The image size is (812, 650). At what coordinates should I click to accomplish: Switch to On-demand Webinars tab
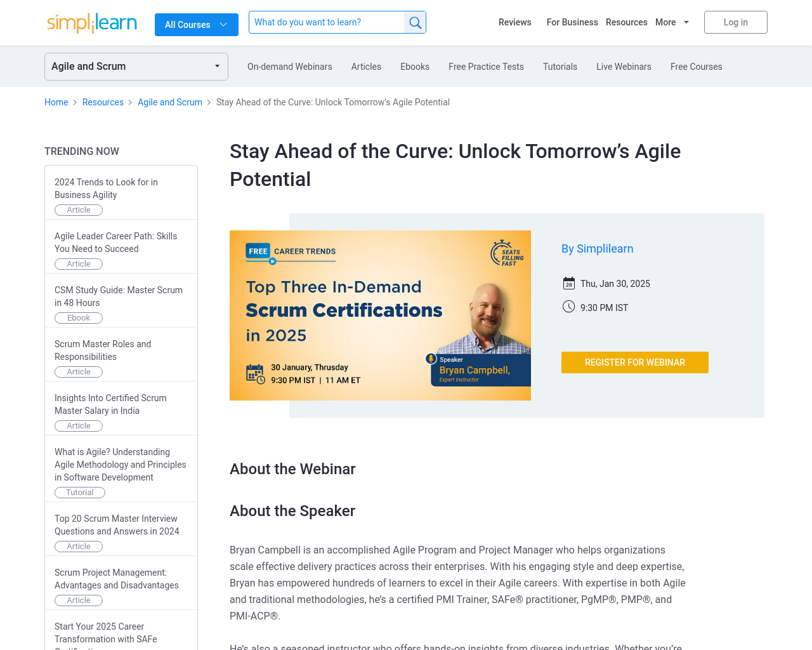pyautogui.click(x=290, y=67)
